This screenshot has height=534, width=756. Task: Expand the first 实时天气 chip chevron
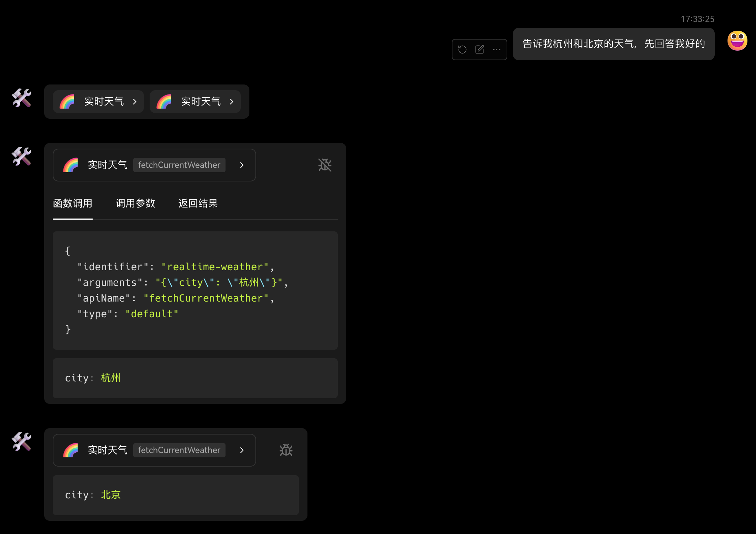point(135,102)
